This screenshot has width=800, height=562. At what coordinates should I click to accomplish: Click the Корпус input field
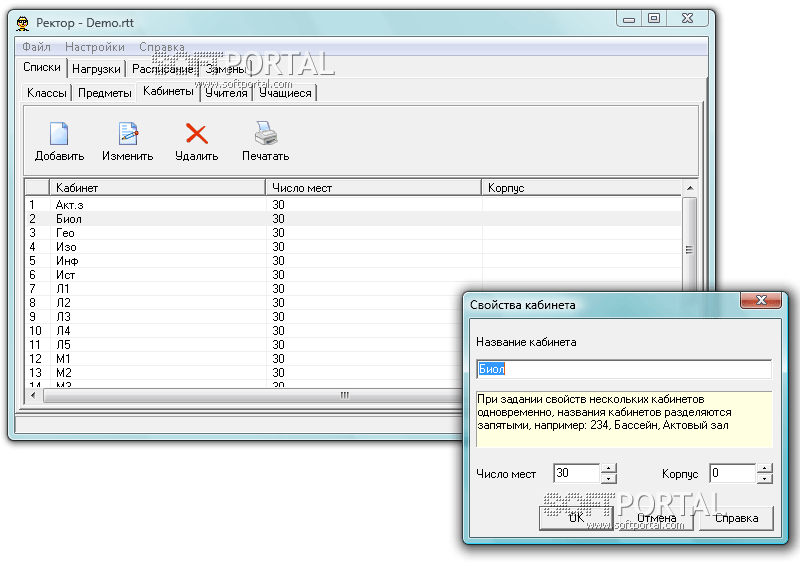[x=733, y=473]
